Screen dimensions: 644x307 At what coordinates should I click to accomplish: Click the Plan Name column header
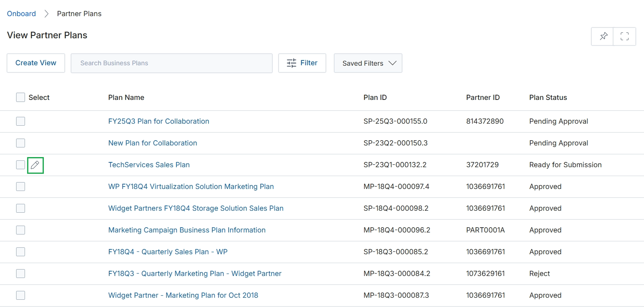126,97
